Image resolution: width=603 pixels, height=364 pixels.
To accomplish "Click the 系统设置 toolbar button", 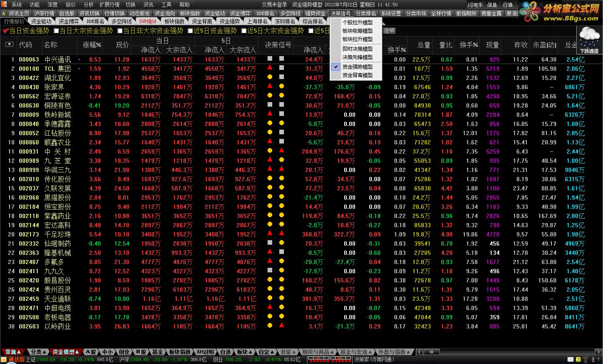I will tap(391, 13).
